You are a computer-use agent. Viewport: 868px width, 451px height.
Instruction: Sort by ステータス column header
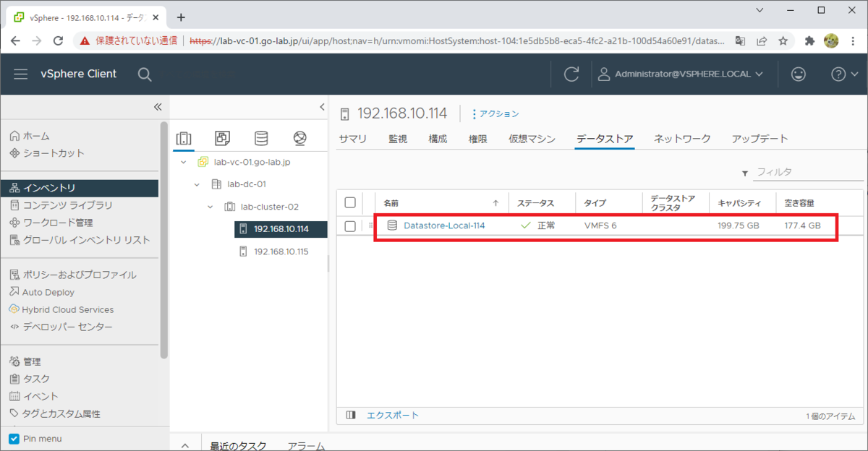(x=536, y=203)
